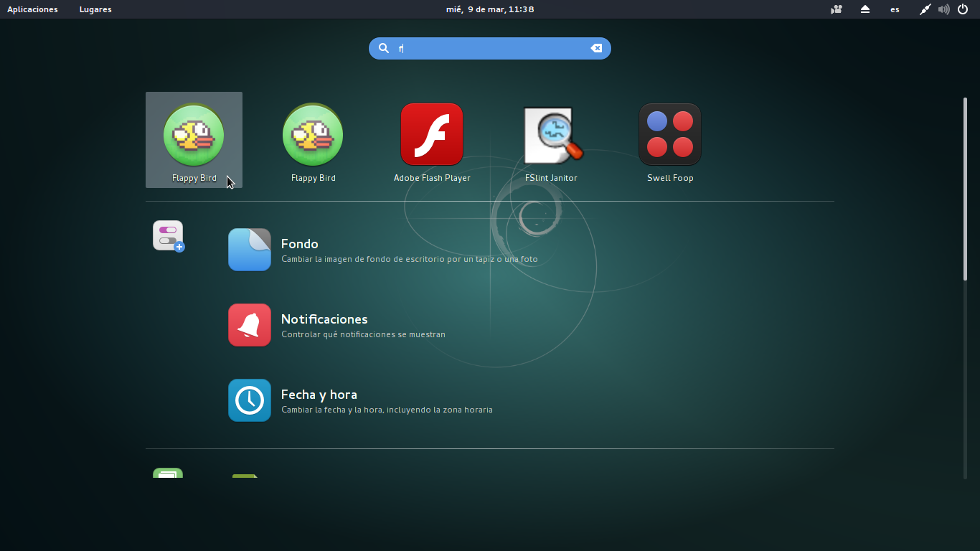Click the eject removable media icon

(x=864, y=9)
